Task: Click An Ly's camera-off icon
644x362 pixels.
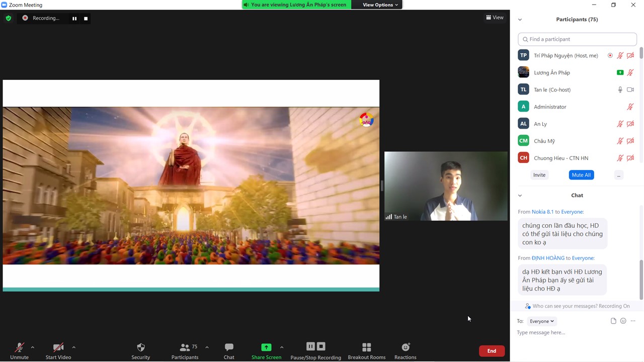Action: 630,124
